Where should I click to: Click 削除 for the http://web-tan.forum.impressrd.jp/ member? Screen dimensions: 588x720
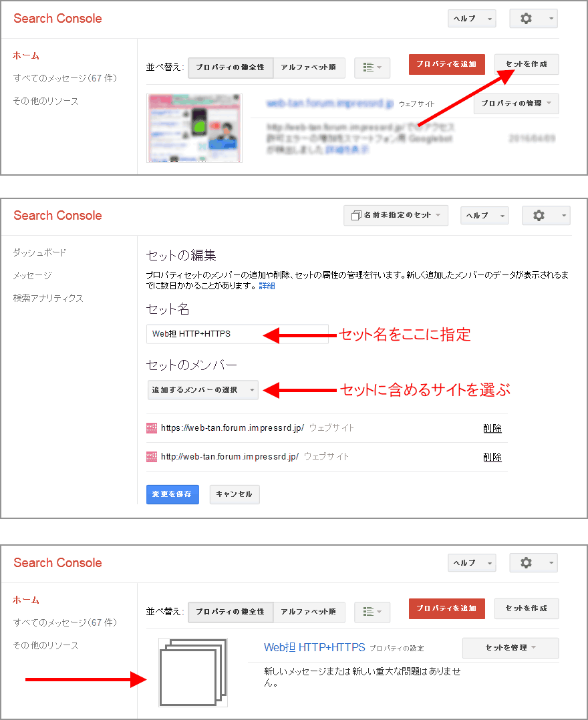coord(492,458)
